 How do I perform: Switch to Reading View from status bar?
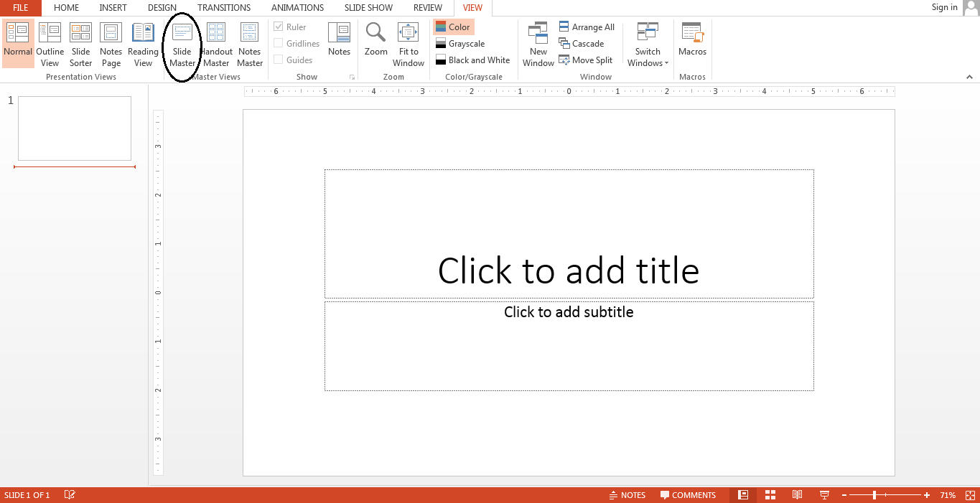797,495
